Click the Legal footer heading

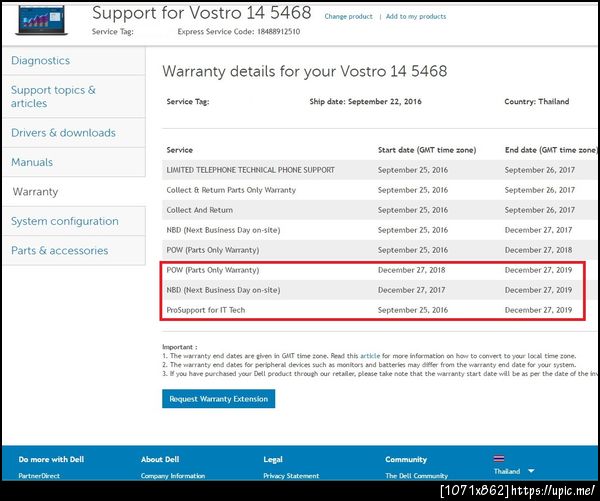click(x=273, y=459)
